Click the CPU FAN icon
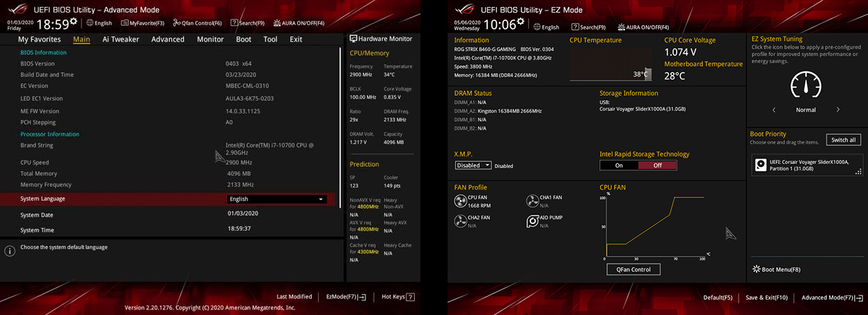 pos(460,201)
